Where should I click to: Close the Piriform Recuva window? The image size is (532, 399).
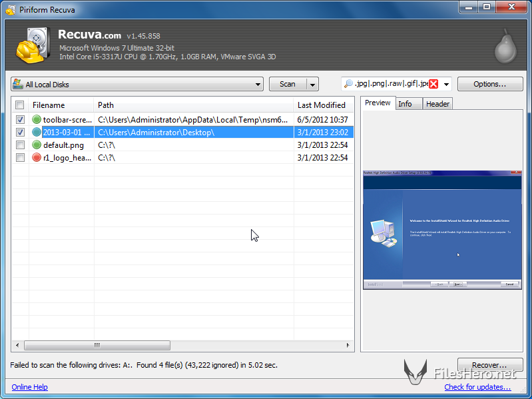tap(511, 7)
